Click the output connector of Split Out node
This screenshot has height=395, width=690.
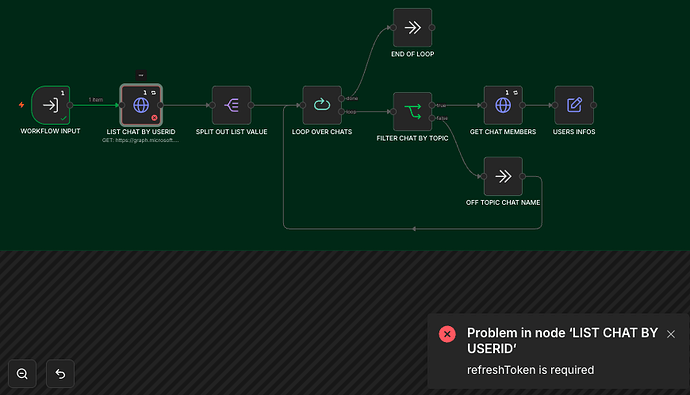251,105
